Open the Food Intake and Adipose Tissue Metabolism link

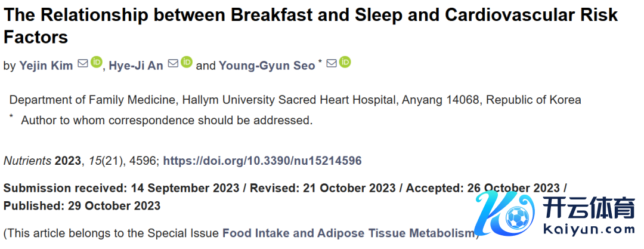click(349, 233)
